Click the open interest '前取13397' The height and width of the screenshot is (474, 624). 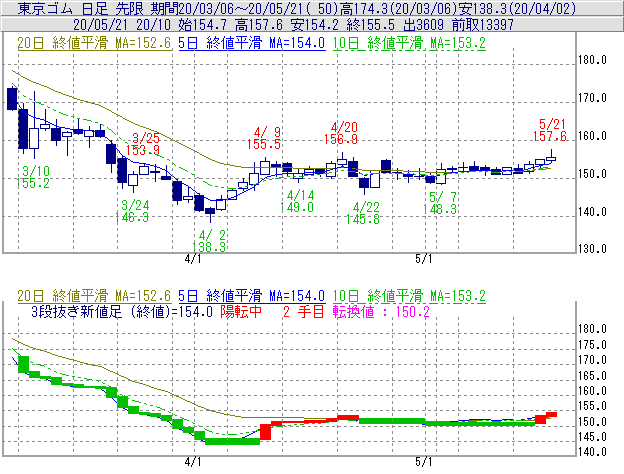483,25
